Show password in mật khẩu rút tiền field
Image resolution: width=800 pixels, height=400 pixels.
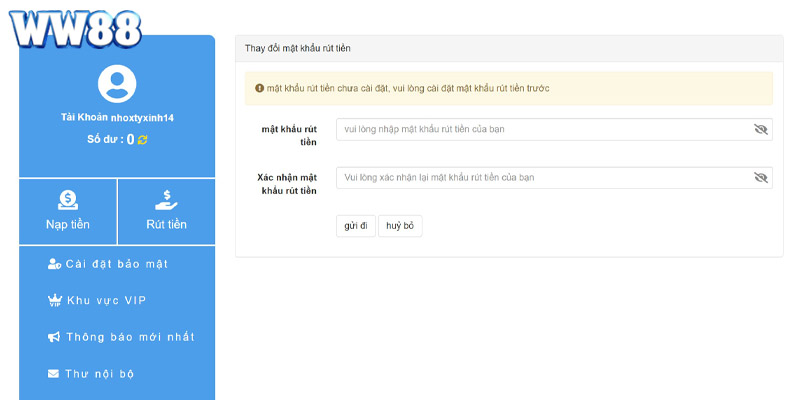pos(760,130)
